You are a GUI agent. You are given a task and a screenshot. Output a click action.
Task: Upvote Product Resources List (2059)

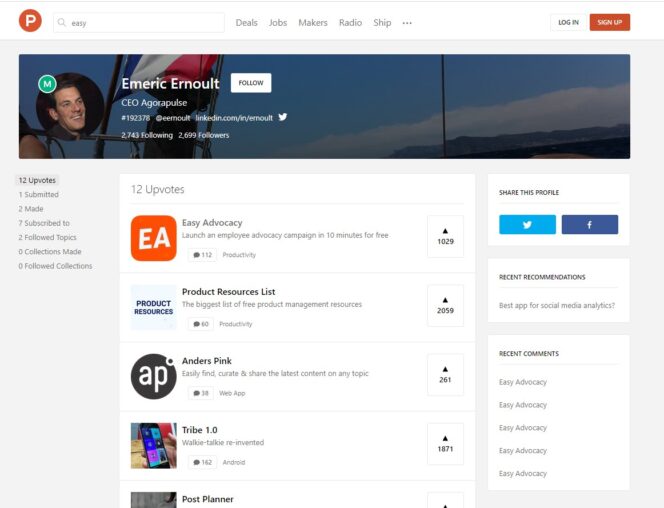(x=445, y=305)
